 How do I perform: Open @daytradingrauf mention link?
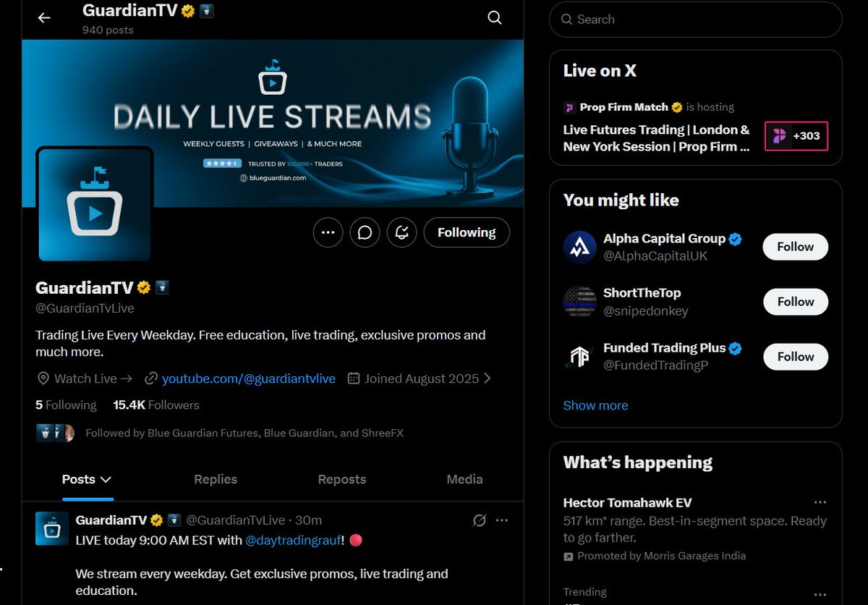tap(293, 541)
